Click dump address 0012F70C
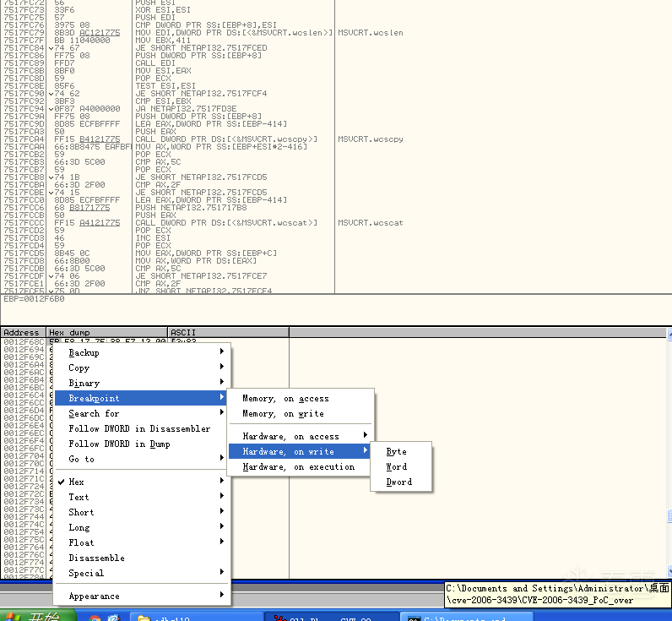This screenshot has width=672, height=621. 24,463
